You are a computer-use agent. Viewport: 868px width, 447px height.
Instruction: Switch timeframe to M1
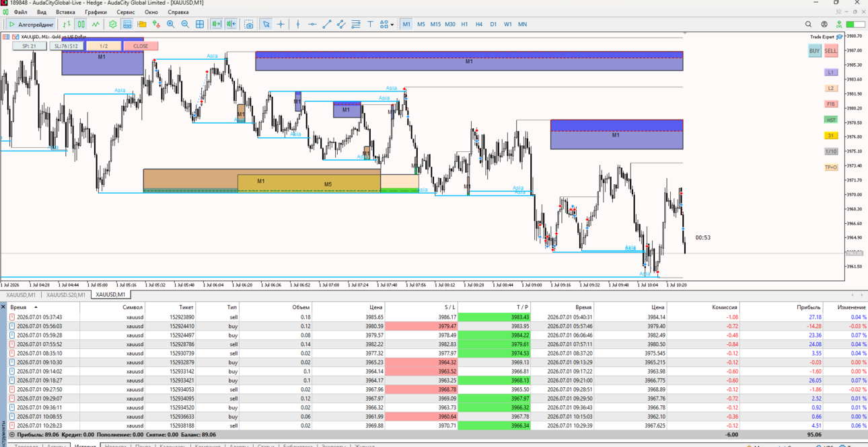[406, 24]
